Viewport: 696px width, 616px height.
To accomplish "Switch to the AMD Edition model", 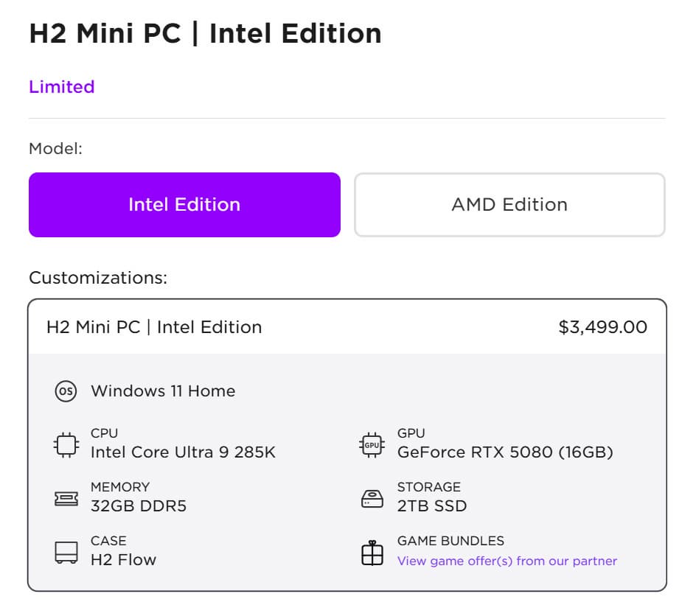I will click(509, 205).
